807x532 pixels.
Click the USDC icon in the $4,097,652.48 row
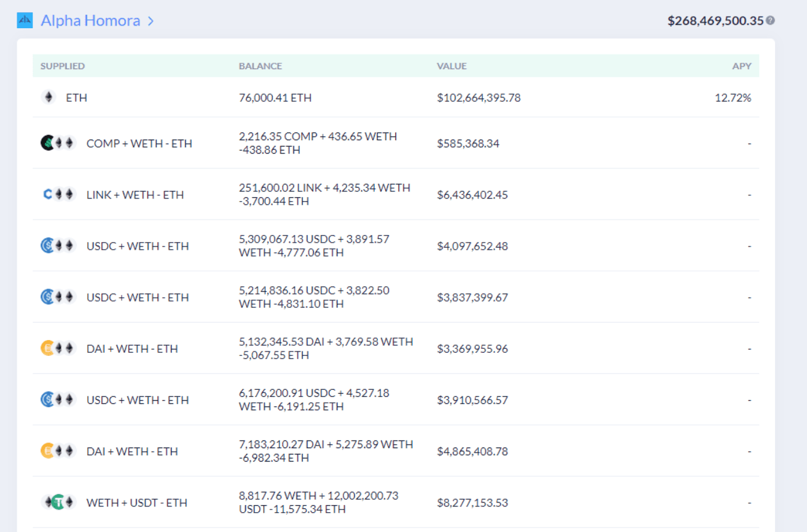[x=47, y=245]
